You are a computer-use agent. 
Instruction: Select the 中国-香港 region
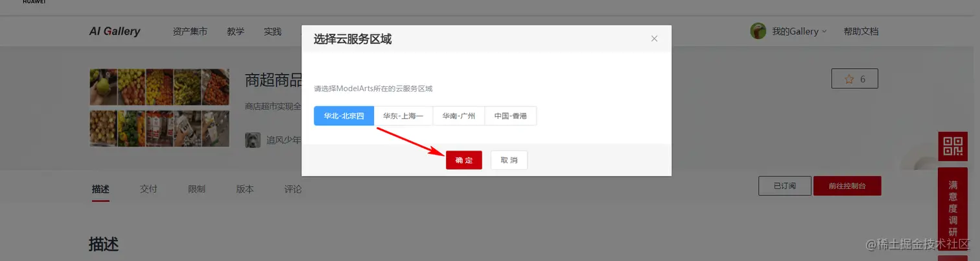(x=511, y=116)
